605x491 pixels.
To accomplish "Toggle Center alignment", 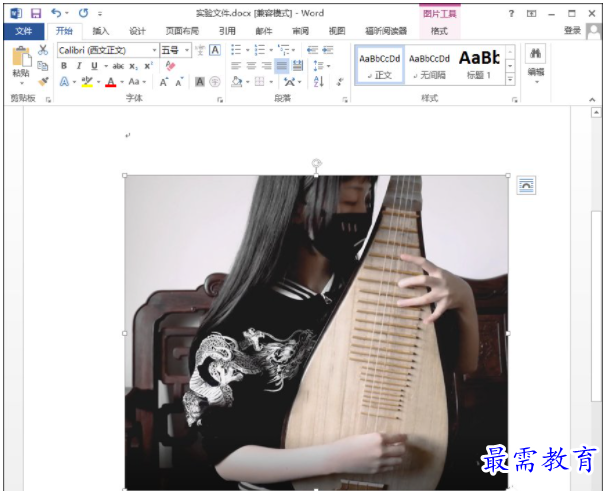I will [x=251, y=66].
